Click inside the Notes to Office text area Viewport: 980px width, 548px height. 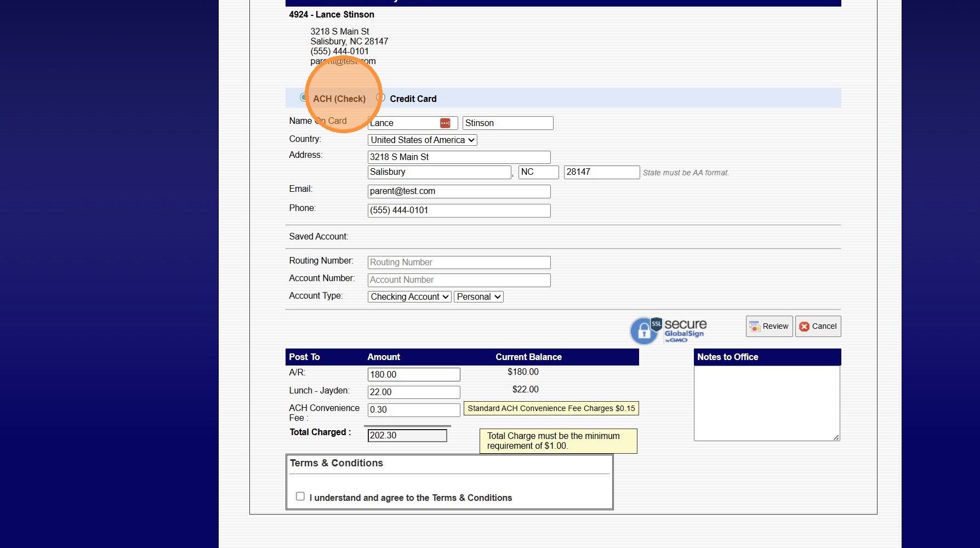point(767,403)
